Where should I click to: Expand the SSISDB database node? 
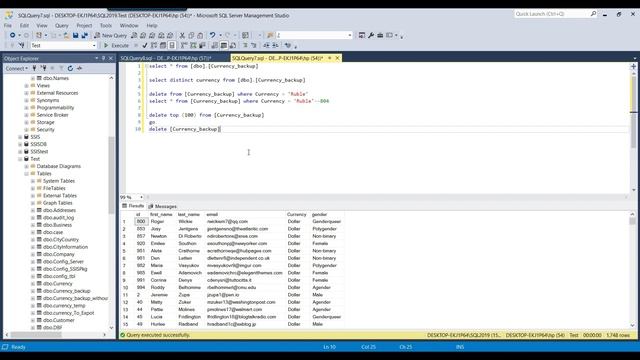(x=20, y=144)
